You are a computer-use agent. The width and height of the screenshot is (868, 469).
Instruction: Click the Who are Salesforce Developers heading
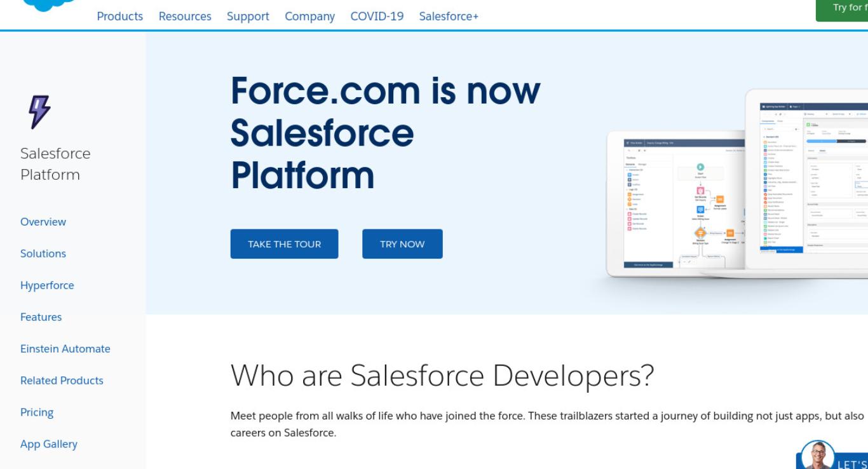pos(442,375)
